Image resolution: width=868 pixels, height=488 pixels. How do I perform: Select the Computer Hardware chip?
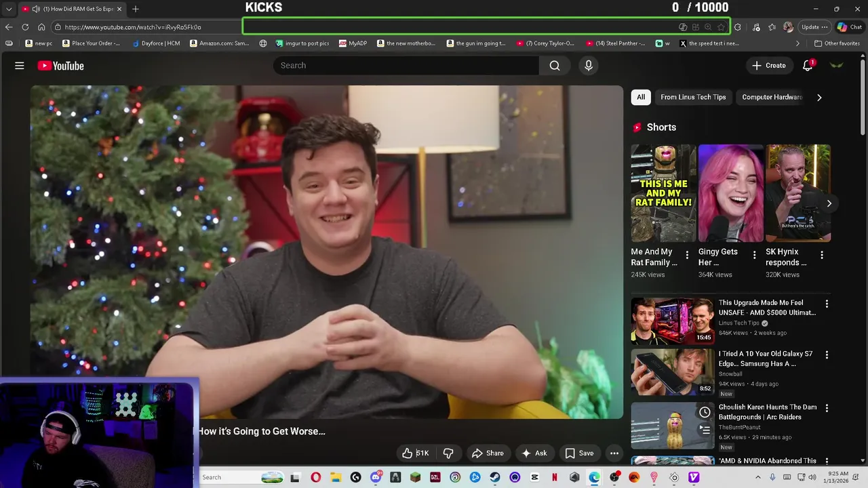772,97
